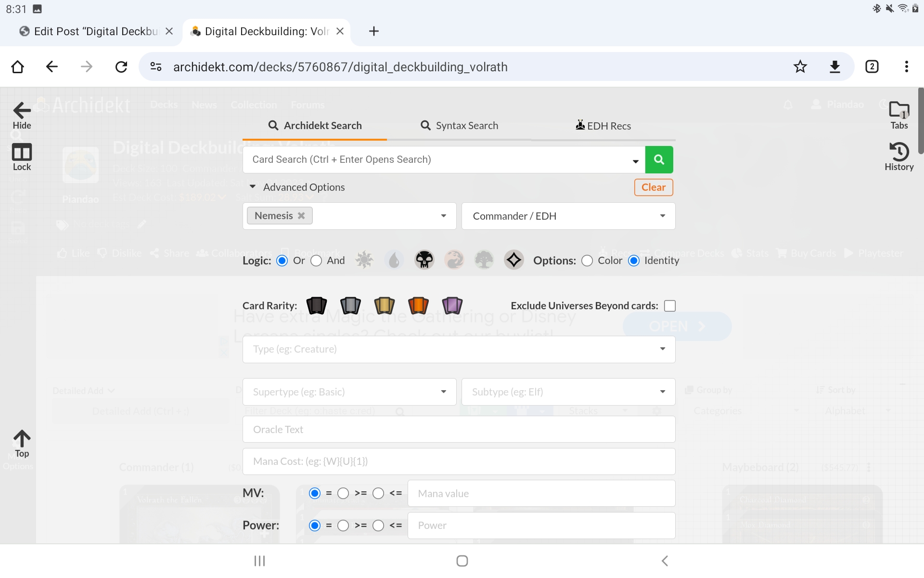Select the And logic radio button
The height and width of the screenshot is (578, 924).
coord(316,261)
